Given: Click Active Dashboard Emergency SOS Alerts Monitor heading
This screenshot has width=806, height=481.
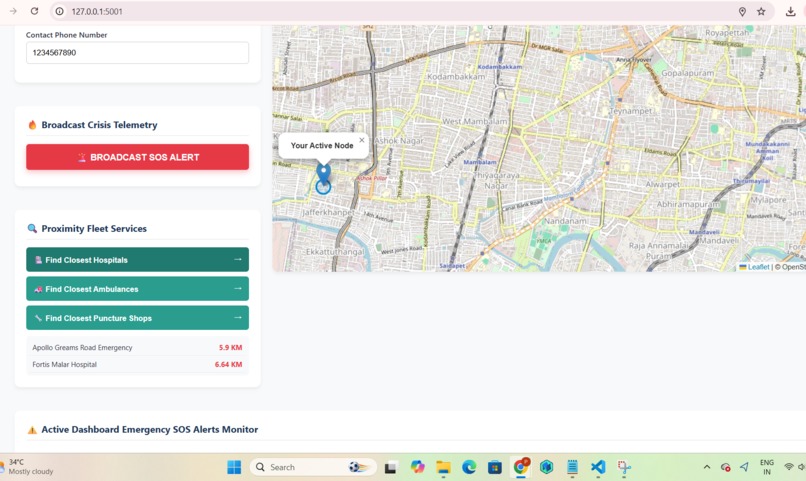Looking at the screenshot, I should 150,430.
